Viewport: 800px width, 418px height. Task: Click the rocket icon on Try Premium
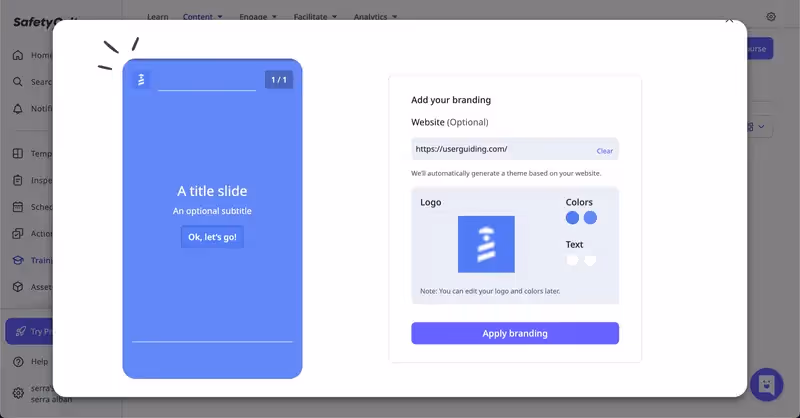20,331
